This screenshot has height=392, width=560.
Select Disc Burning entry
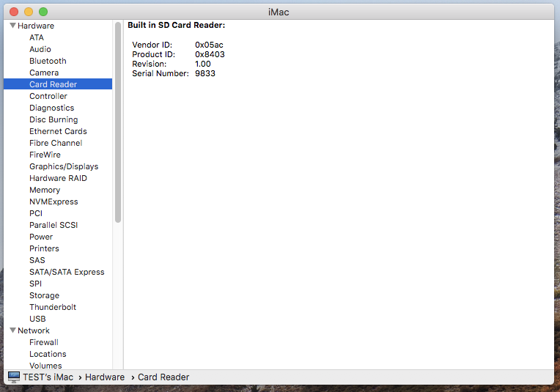(x=54, y=119)
